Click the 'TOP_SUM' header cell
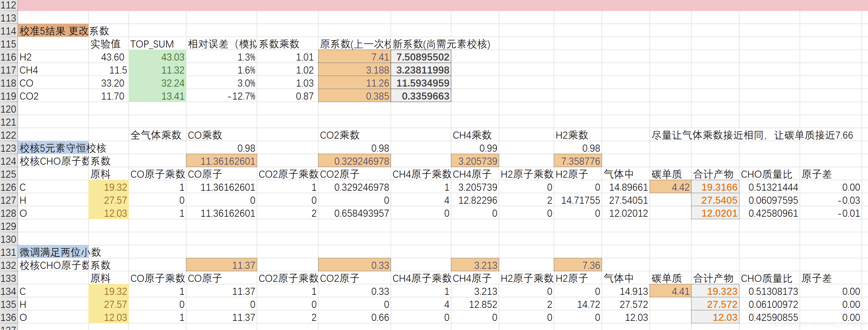 [x=157, y=44]
